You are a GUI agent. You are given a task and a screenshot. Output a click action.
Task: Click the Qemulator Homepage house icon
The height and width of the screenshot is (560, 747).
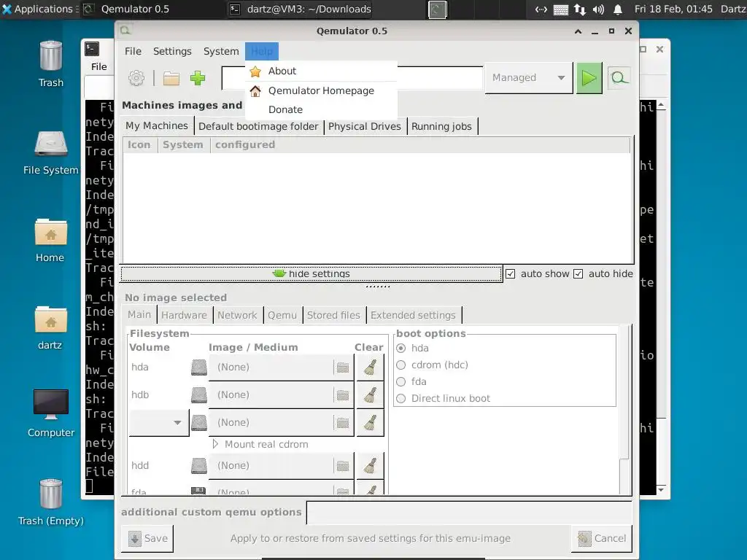click(x=255, y=91)
